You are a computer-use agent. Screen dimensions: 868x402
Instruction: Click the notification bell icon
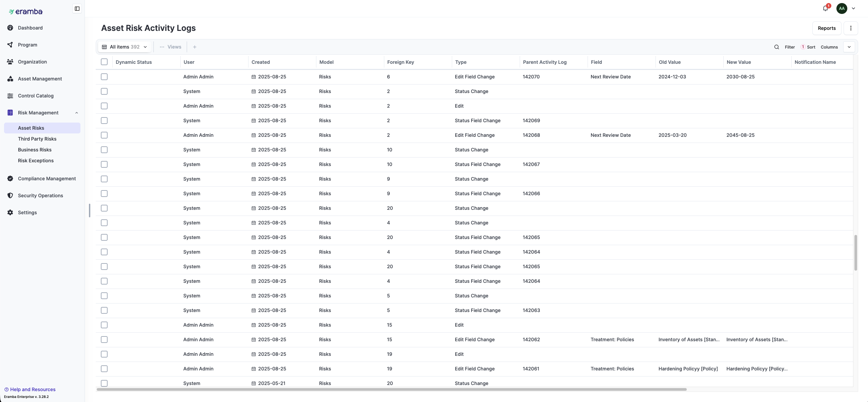[825, 8]
